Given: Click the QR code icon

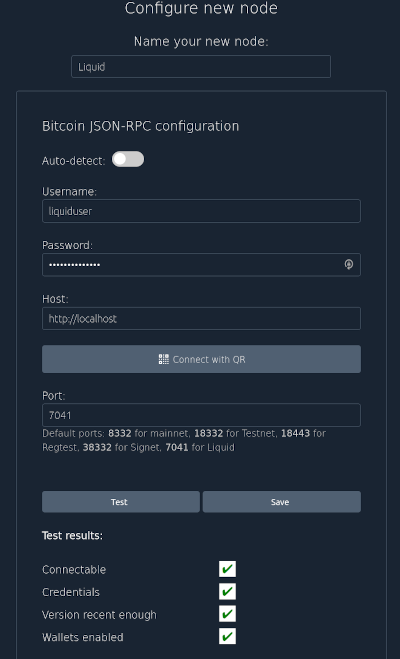Looking at the screenshot, I should click(163, 359).
